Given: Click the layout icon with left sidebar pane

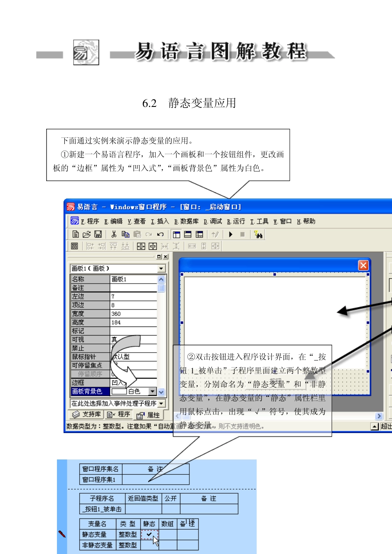Looking at the screenshot, I should 177,234.
